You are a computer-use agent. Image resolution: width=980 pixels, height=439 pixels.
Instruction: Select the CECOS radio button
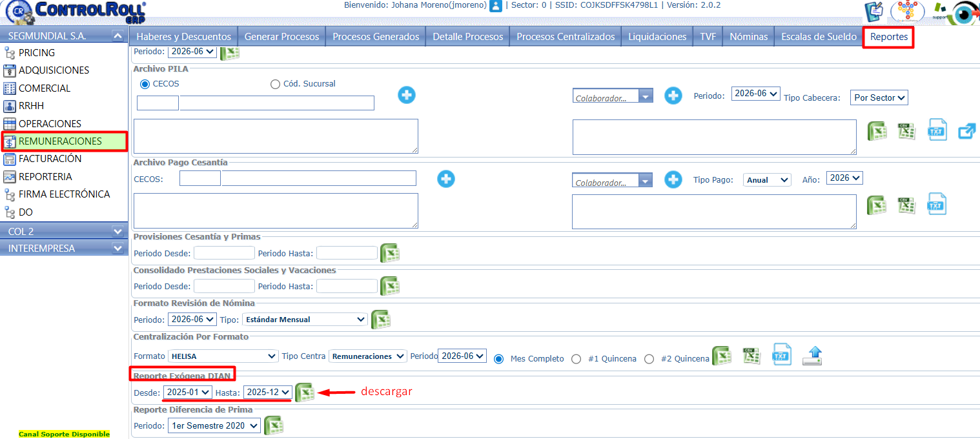pos(145,84)
